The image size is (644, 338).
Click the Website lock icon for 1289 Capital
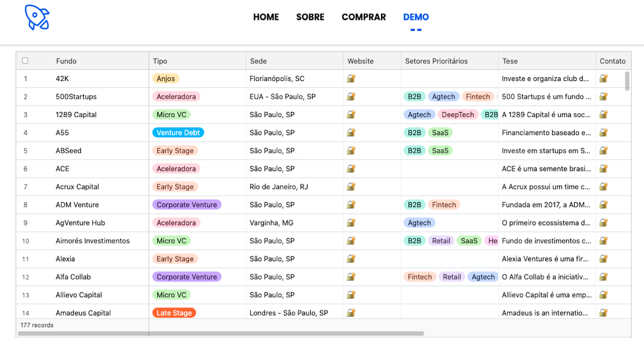pyautogui.click(x=351, y=114)
